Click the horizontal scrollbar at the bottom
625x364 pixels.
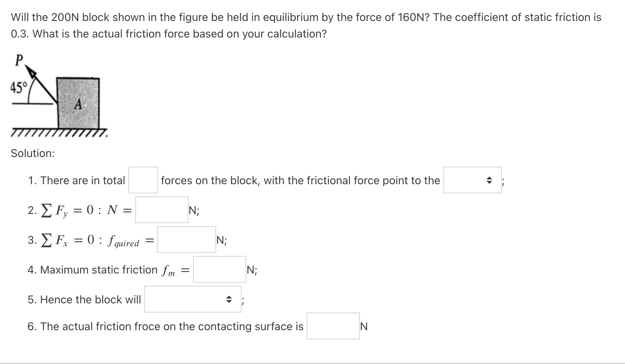(x=312, y=361)
